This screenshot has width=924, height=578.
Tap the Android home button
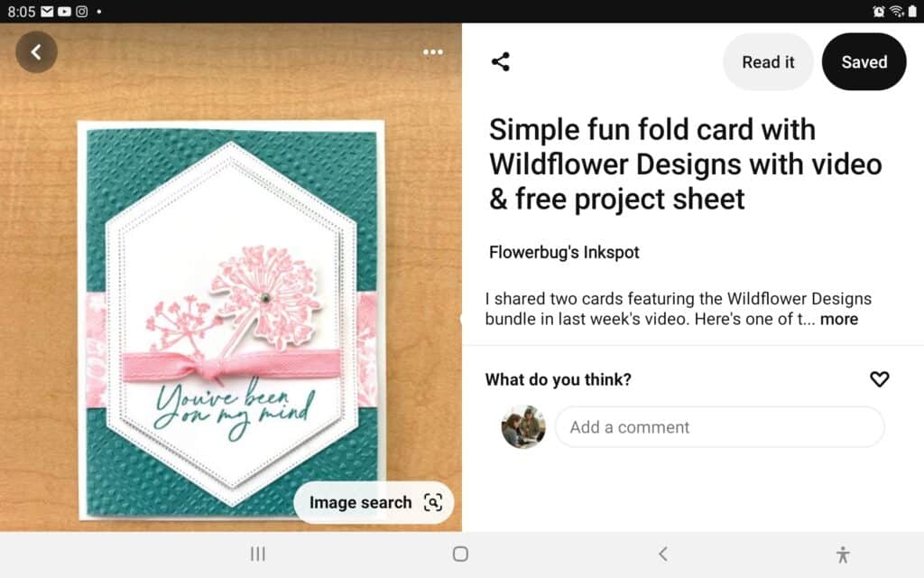pos(460,554)
